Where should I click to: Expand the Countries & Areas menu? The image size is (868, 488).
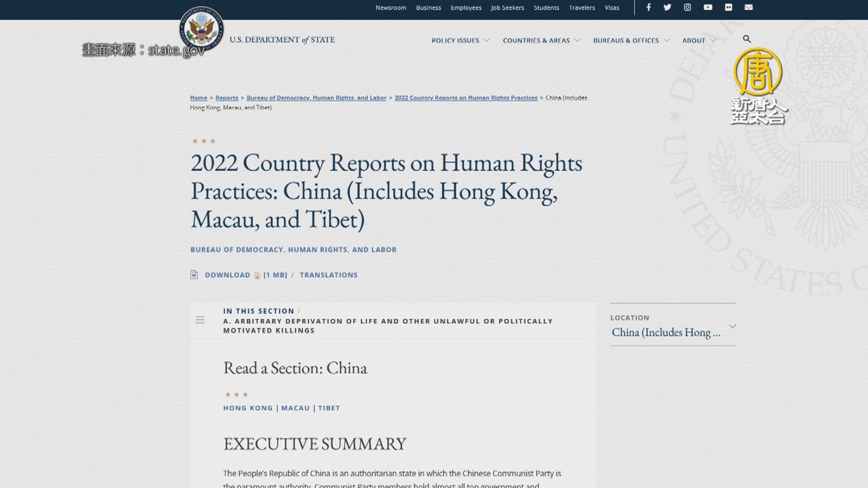541,41
